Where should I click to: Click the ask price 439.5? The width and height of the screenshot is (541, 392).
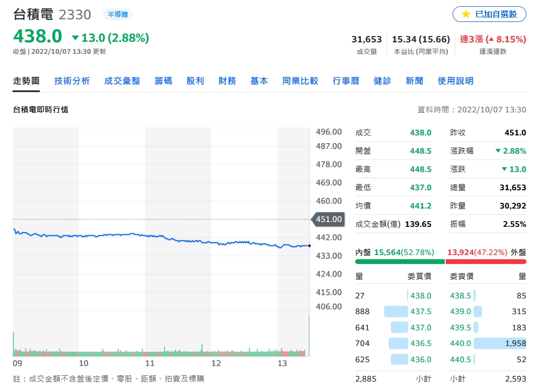[x=460, y=328]
